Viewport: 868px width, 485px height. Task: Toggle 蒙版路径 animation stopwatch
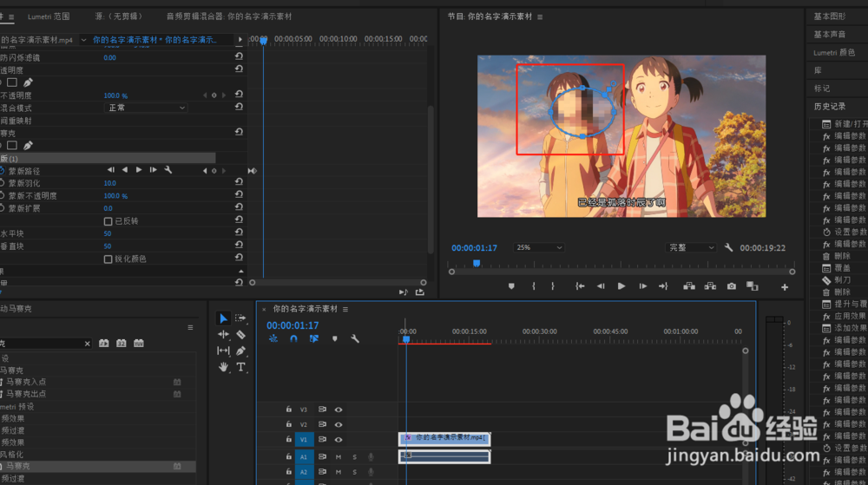[x=3, y=171]
